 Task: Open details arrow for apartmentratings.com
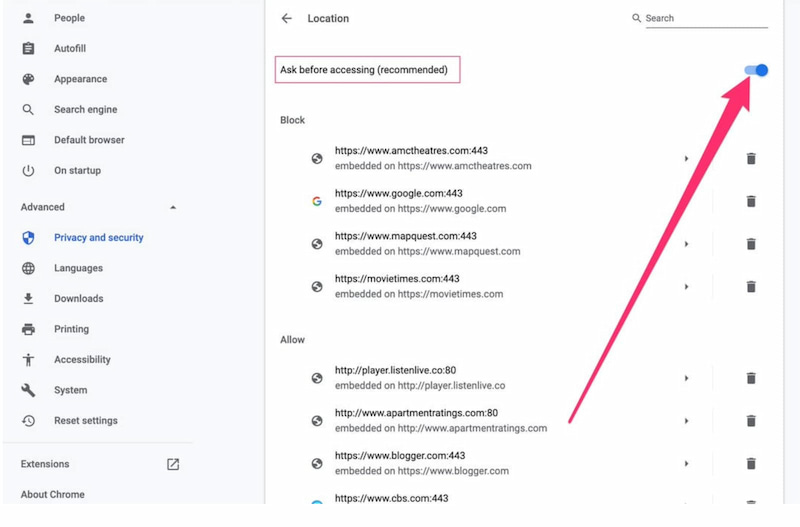pos(686,421)
